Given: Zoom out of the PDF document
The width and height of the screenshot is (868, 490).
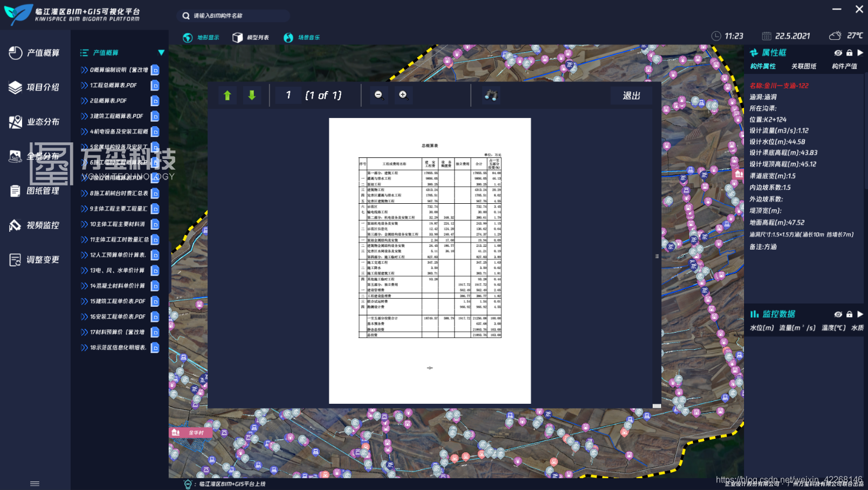Looking at the screenshot, I should 378,95.
